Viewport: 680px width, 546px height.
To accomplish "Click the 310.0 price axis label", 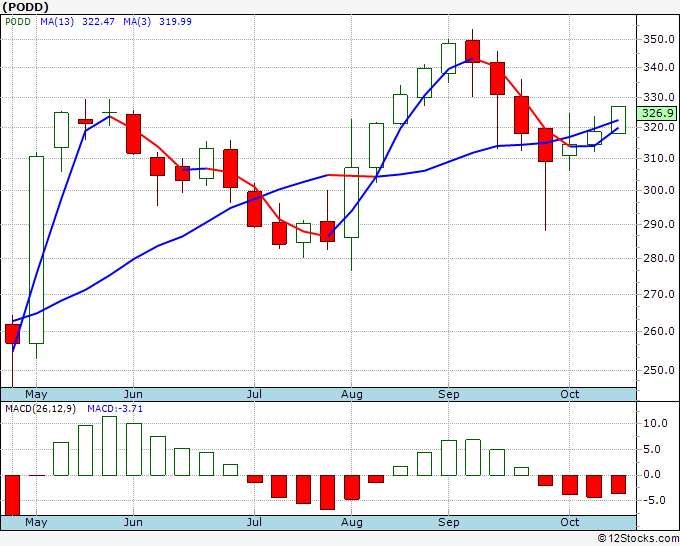I will [658, 158].
